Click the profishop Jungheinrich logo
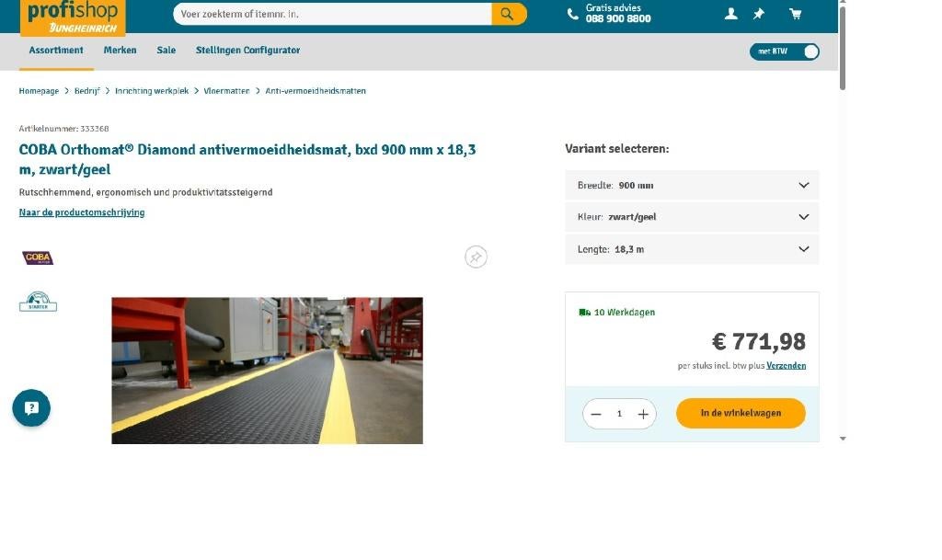 pyautogui.click(x=73, y=17)
